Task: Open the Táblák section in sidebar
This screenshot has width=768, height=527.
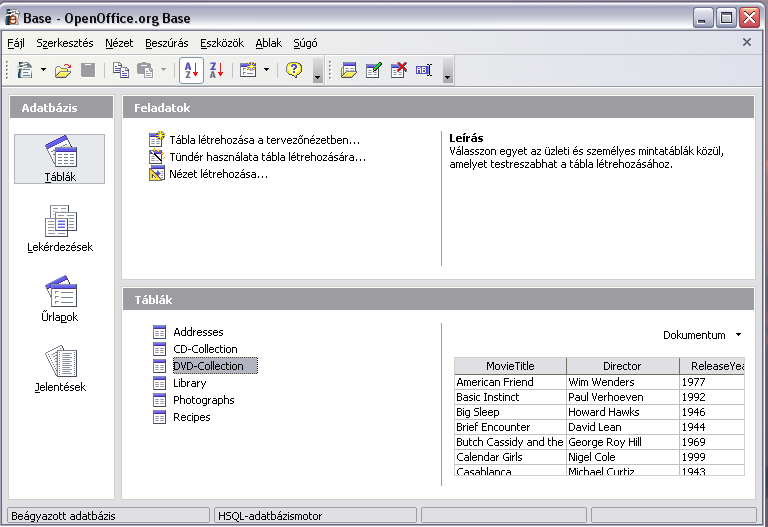Action: tap(60, 158)
